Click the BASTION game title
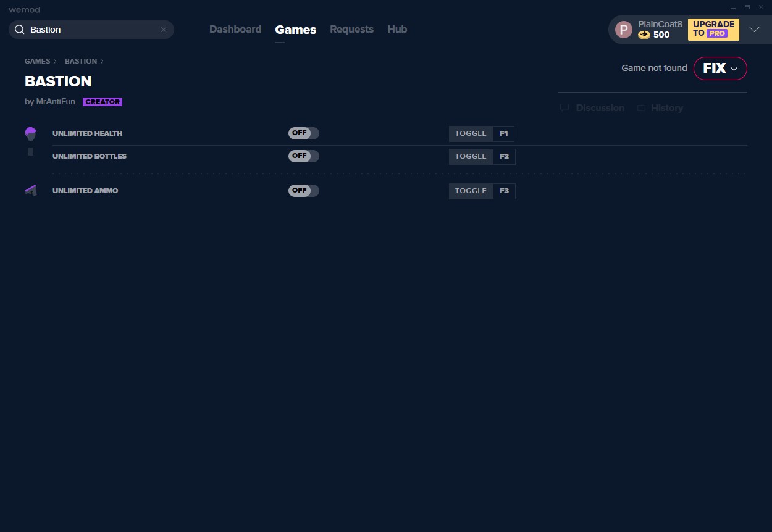The width and height of the screenshot is (772, 532). [x=58, y=81]
